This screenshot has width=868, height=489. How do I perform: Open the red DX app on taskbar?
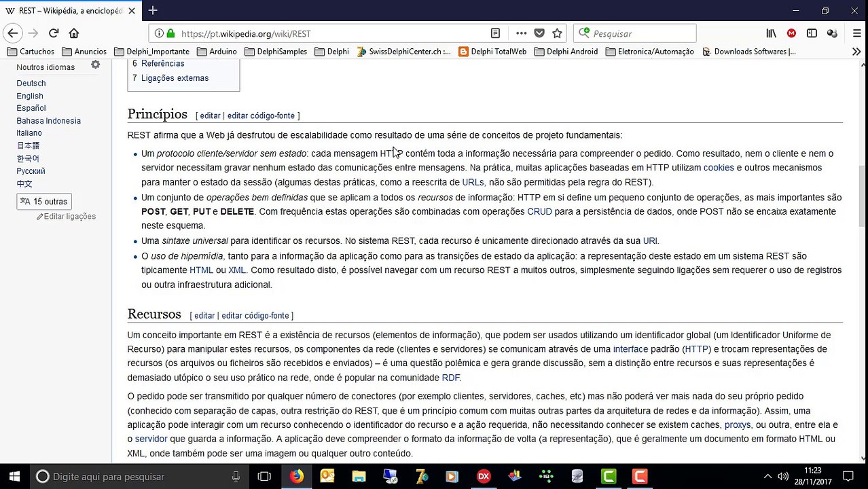(484, 477)
